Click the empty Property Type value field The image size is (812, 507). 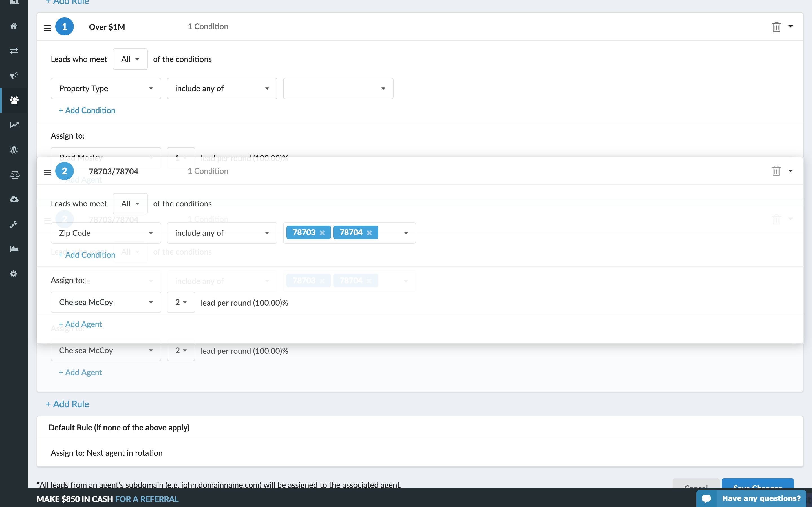[338, 88]
